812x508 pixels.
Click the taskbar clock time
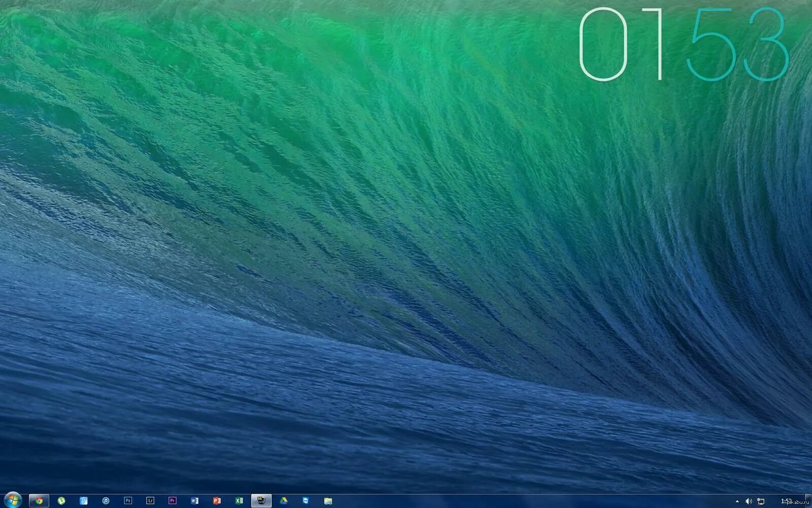click(786, 501)
